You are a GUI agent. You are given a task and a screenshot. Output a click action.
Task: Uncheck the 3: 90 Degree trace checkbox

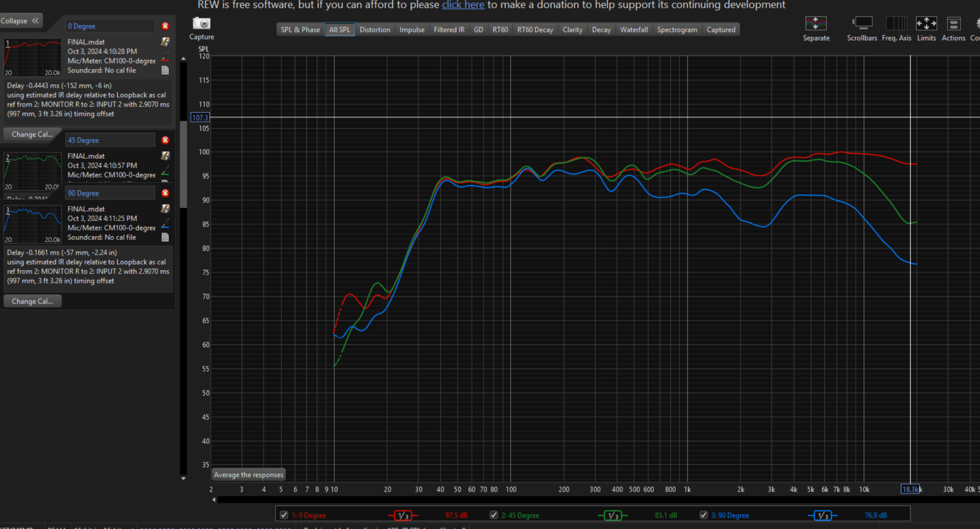click(x=703, y=515)
